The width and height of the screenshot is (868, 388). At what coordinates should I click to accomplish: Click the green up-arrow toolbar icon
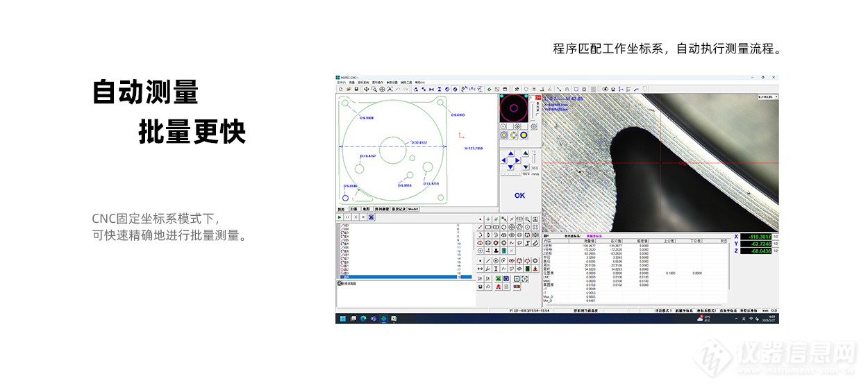[489, 89]
